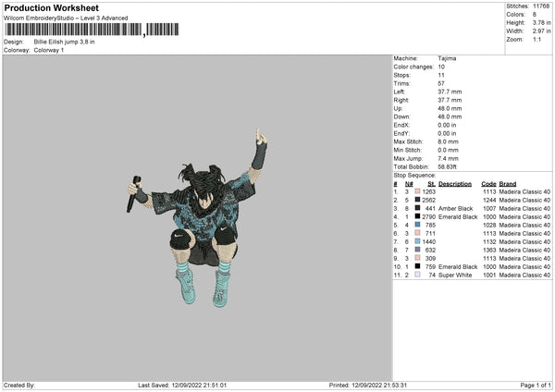Click the "Production Worksheet" heading
Viewport: 555px width, 392px height.
pyautogui.click(x=51, y=7)
